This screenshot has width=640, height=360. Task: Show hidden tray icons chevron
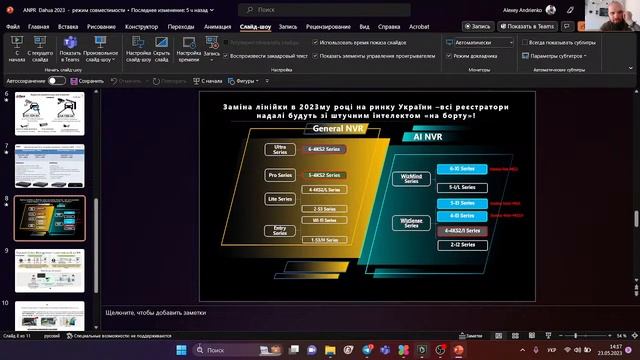(x=522, y=350)
